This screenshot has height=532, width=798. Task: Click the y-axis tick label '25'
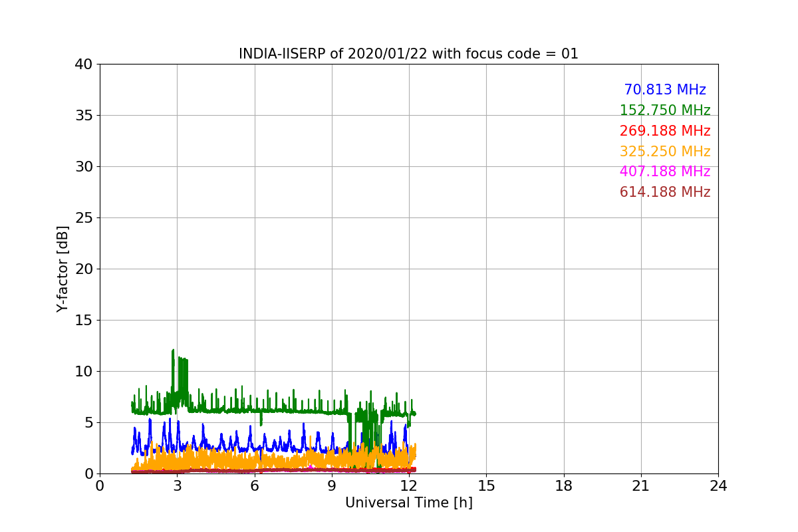click(x=84, y=218)
